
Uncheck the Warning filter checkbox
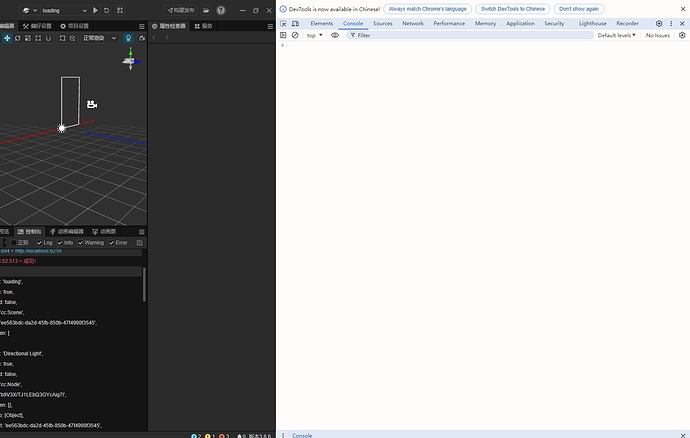click(x=81, y=243)
